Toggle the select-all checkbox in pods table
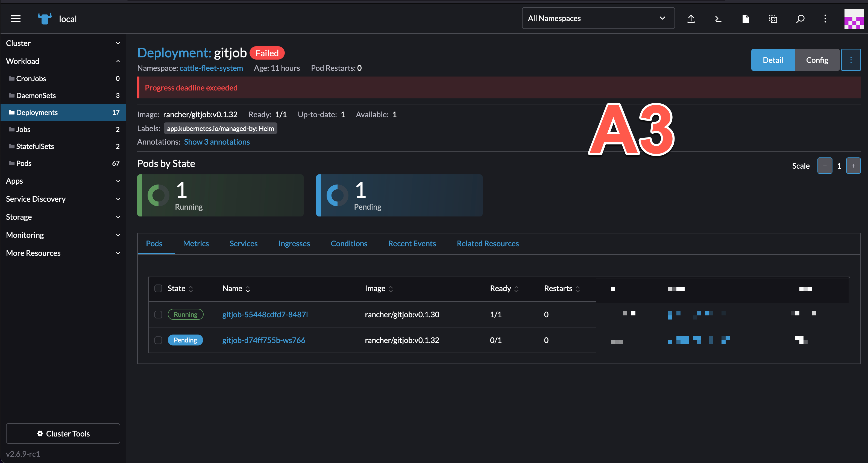Image resolution: width=868 pixels, height=463 pixels. coord(158,288)
